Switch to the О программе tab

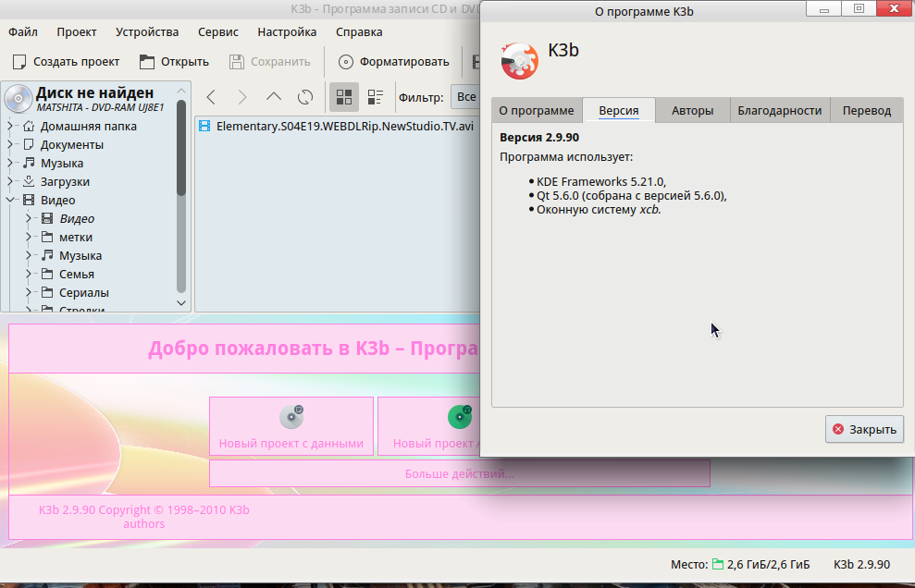coord(537,110)
